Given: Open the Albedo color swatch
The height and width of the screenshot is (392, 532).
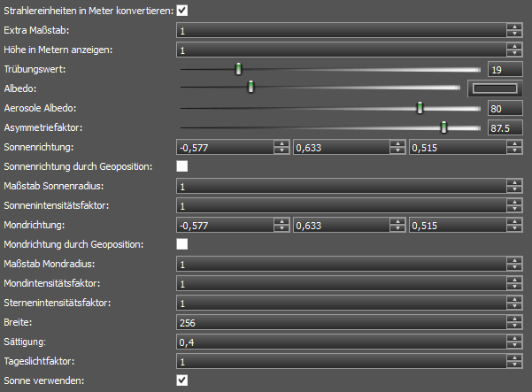Looking at the screenshot, I should (x=495, y=88).
